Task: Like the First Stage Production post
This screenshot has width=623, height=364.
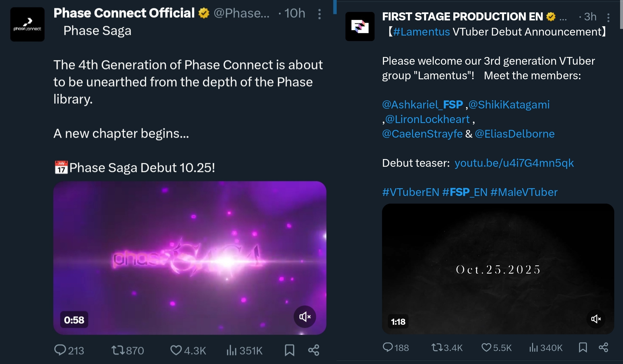Action: (x=486, y=347)
